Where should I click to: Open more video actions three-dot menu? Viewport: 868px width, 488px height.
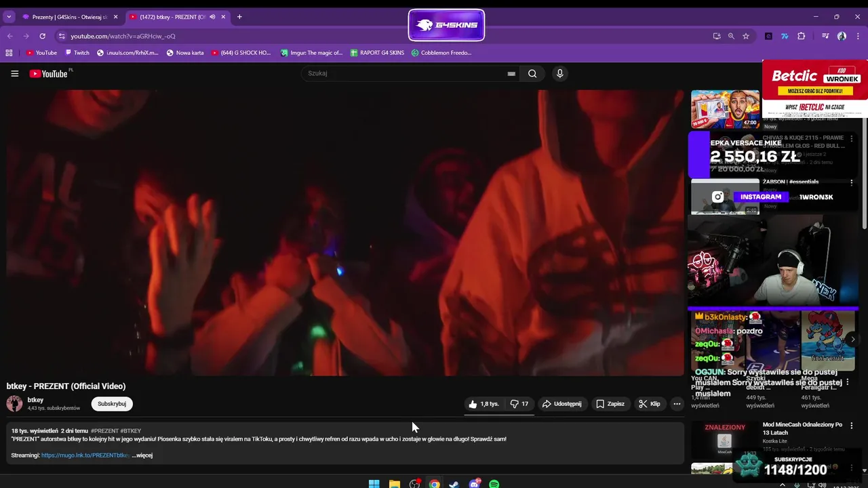click(x=677, y=404)
